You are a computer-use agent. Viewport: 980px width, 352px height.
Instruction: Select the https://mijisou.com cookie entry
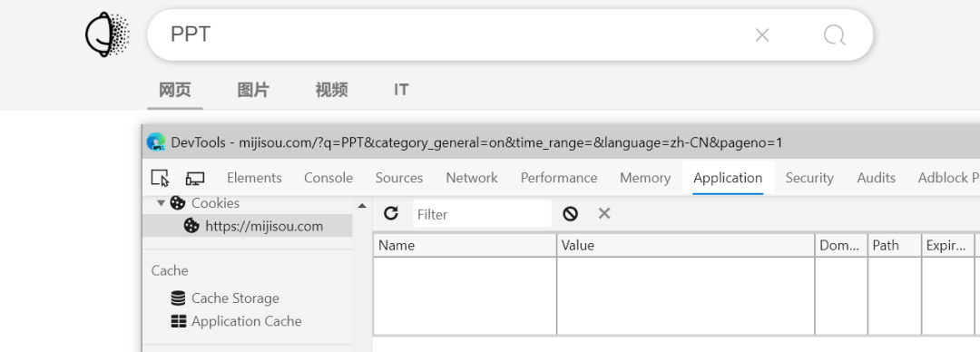[x=248, y=226]
